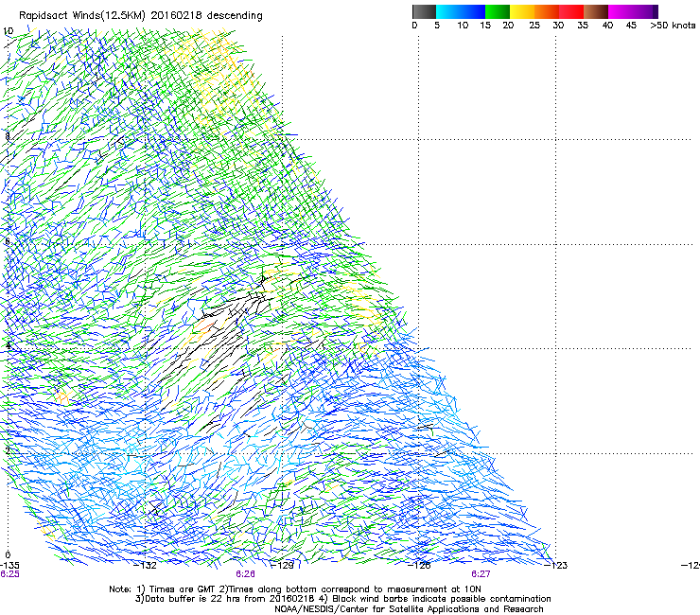Click the latitude '4' label on left axis
Image resolution: width=700 pixels, height=615 pixels.
[x=8, y=345]
